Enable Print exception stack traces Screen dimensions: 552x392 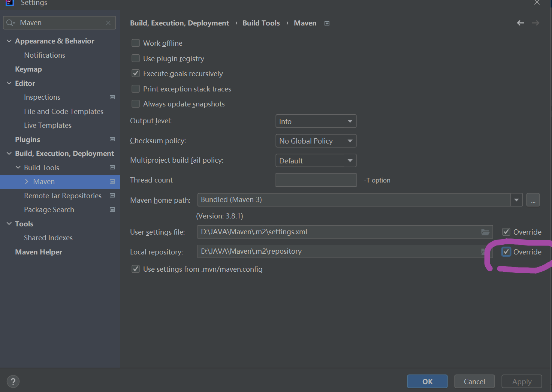[x=136, y=89]
